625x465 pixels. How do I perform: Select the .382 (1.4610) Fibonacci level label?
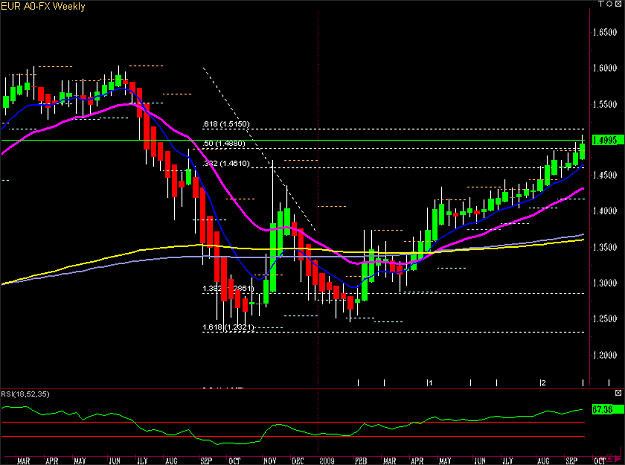[226, 163]
